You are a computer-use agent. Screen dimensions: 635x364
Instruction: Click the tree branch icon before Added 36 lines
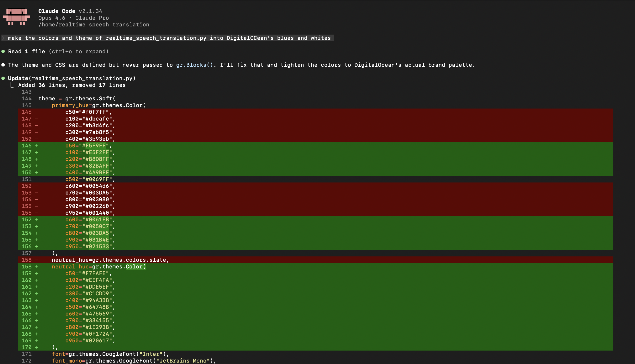coord(12,85)
